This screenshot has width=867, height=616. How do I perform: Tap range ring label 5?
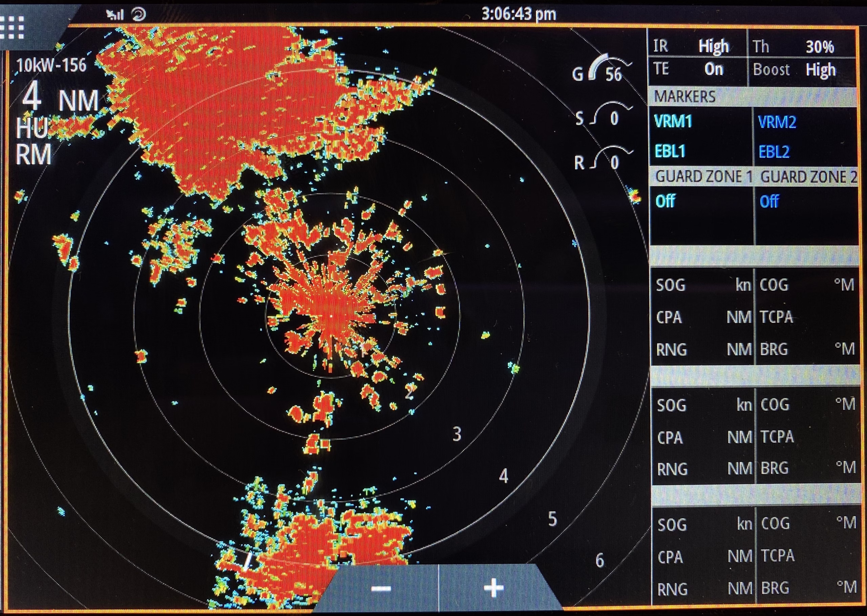click(552, 519)
